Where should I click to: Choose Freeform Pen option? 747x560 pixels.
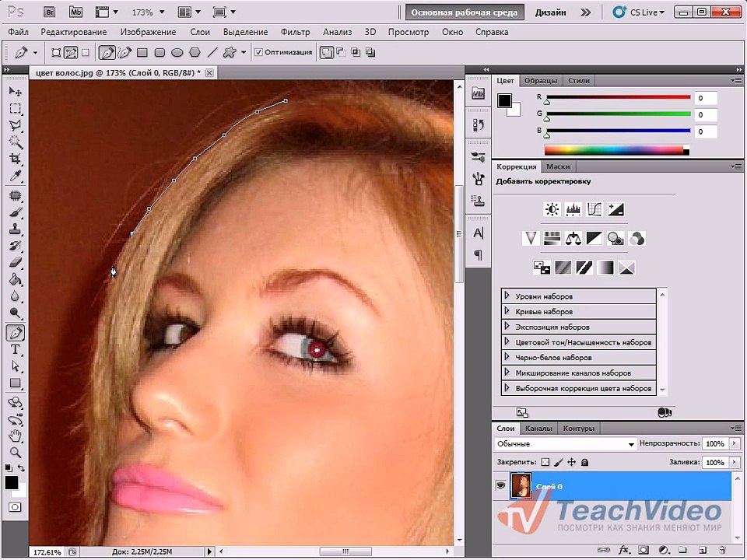click(124, 52)
